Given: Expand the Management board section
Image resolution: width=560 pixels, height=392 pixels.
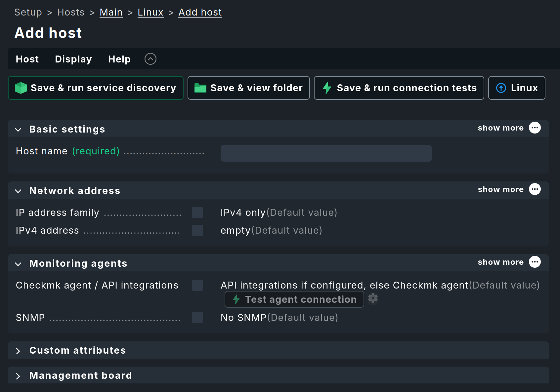Looking at the screenshot, I should coord(18,375).
